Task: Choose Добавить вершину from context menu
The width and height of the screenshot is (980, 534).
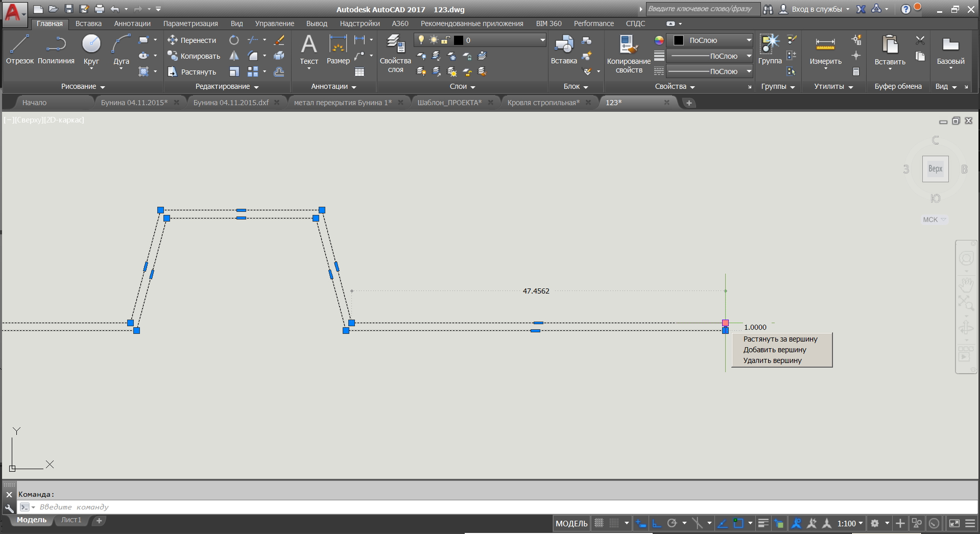Action: 774,350
